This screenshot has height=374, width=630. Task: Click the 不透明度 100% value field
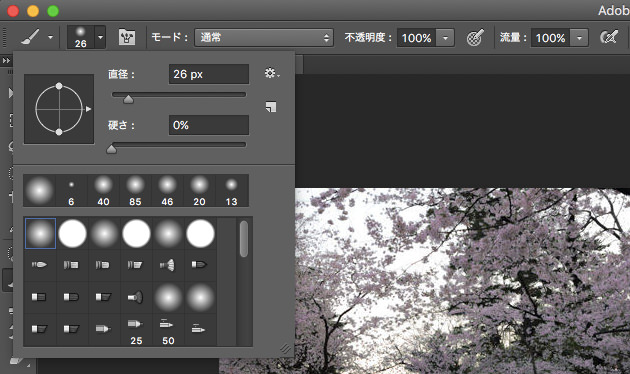pos(416,38)
